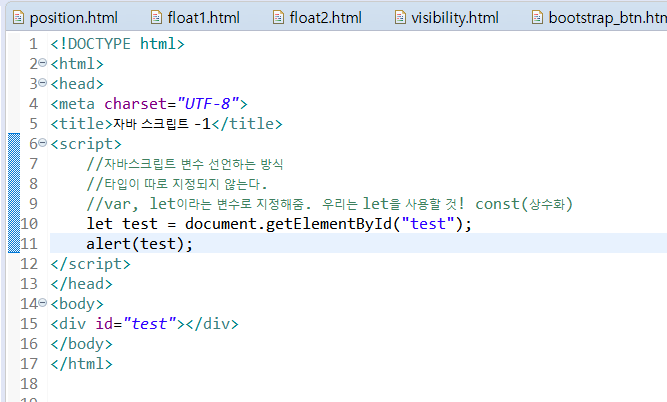This screenshot has width=667, height=402.
Task: Click the meta tag name on line 4
Action: (77, 104)
